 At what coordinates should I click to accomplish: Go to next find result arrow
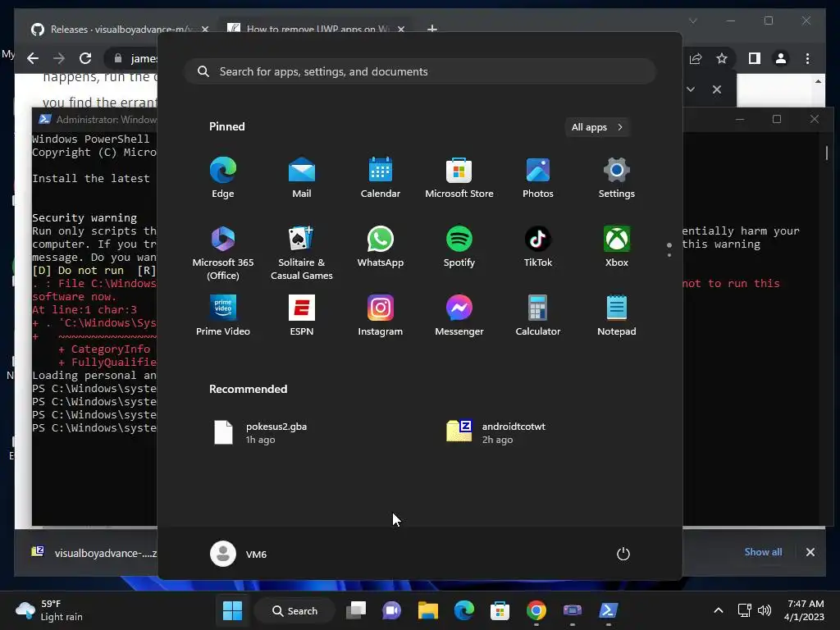click(x=691, y=89)
